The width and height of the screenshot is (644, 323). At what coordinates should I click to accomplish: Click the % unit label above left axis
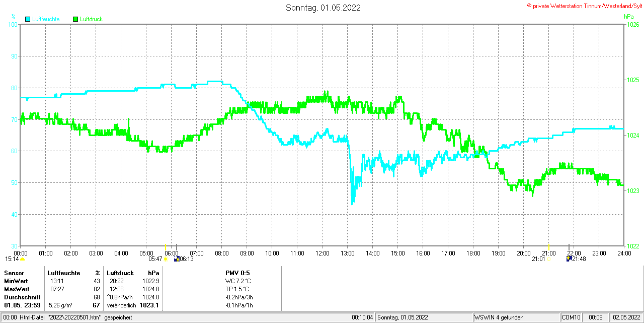[x=14, y=17]
